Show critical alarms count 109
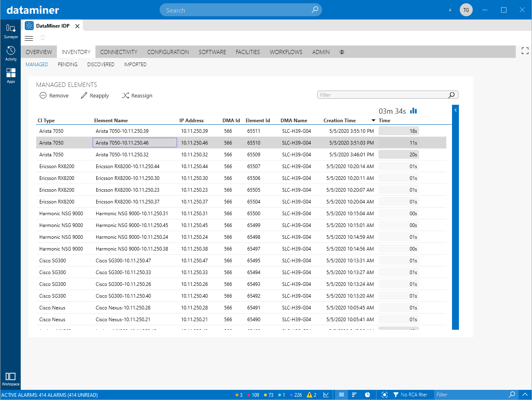Viewport: 532px width, 400px height. [x=253, y=395]
